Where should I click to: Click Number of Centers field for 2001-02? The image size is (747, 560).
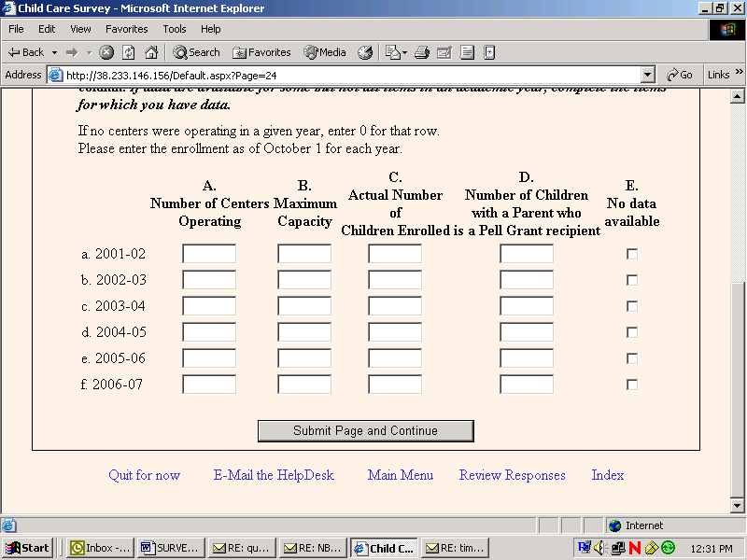click(x=209, y=254)
